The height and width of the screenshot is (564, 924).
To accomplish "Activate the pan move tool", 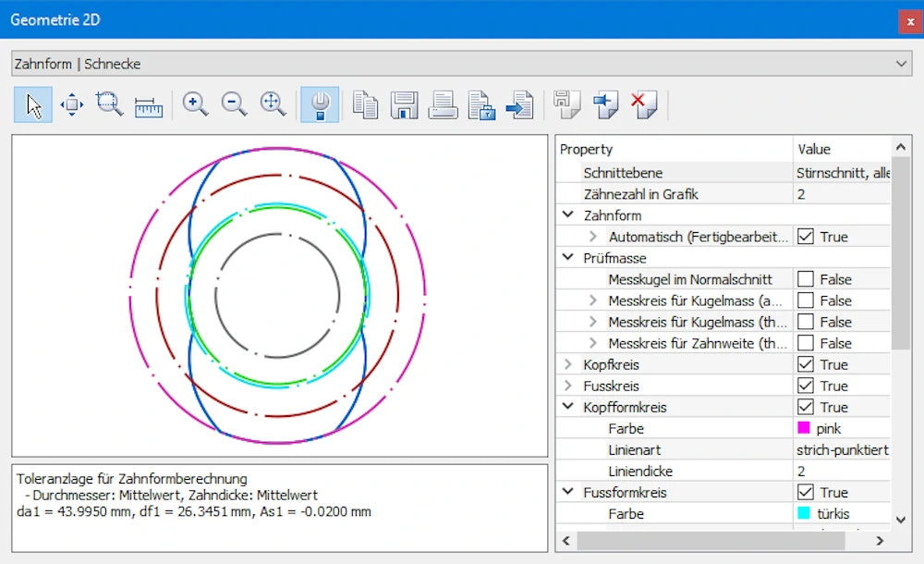I will tap(71, 105).
